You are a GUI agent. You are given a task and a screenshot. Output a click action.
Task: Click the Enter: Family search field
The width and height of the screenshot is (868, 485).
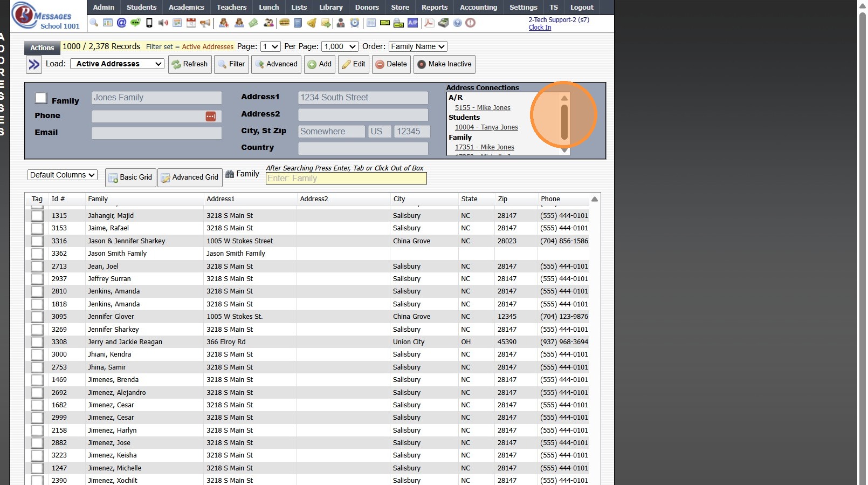346,179
